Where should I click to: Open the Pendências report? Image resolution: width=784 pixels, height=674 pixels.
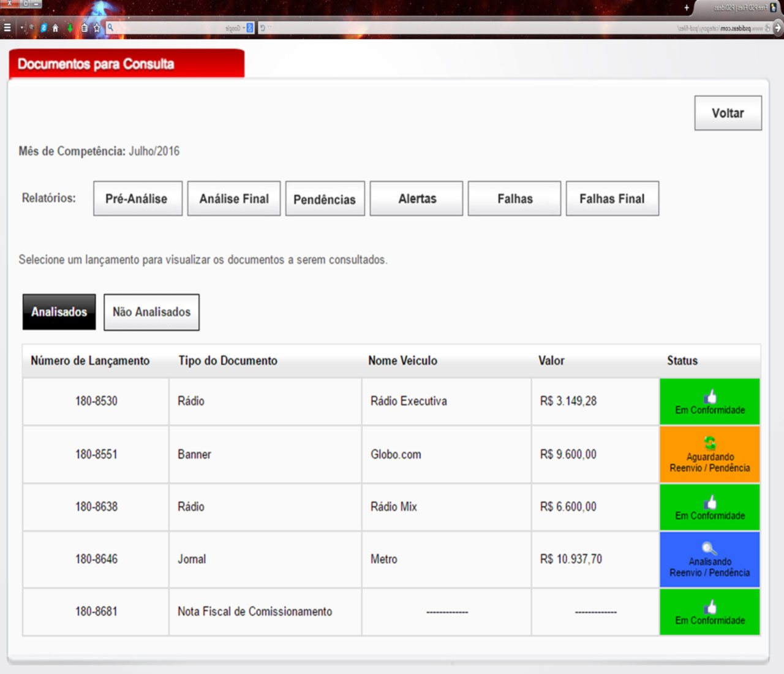pos(325,199)
